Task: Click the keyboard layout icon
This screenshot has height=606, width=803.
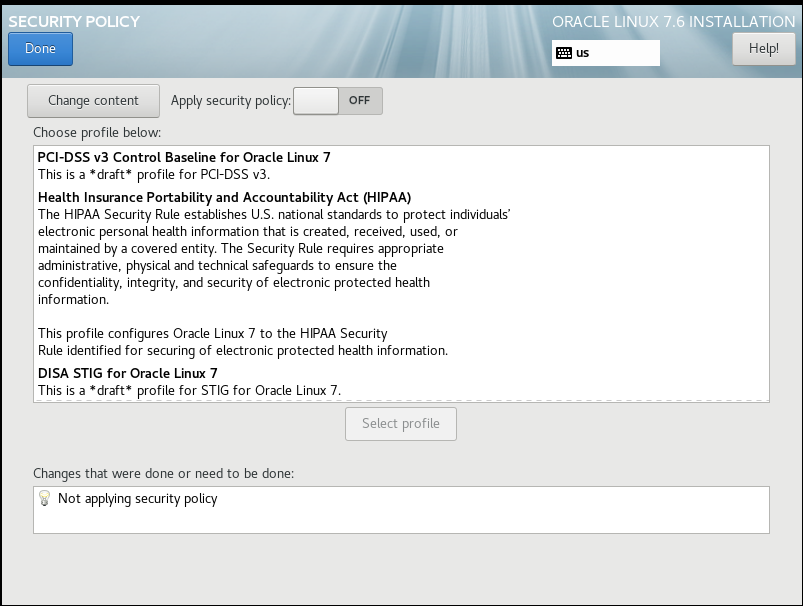Action: [564, 53]
